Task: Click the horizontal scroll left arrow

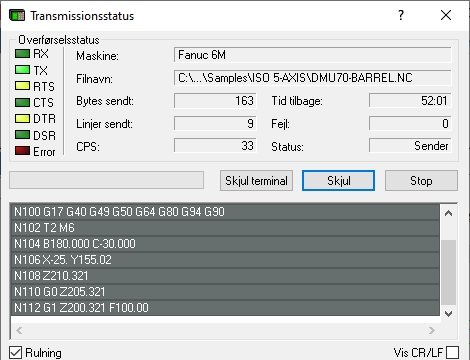Action: 19,330
